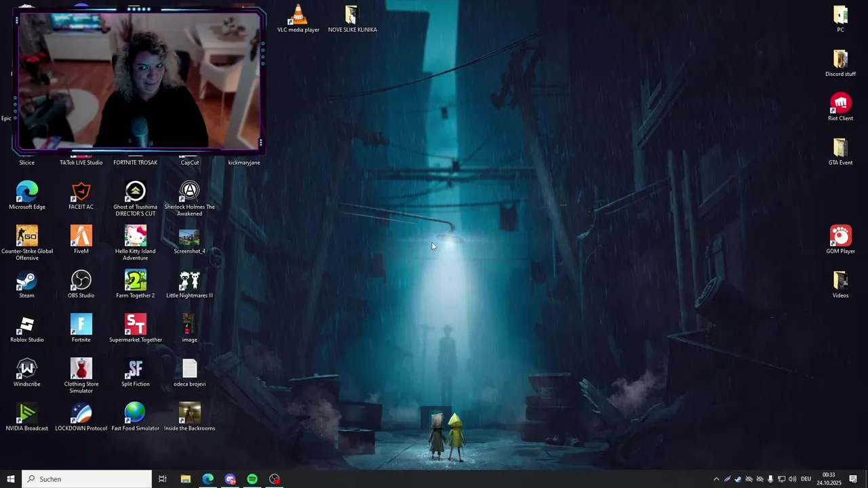868x488 pixels.
Task: Click the microphone tray icon
Action: point(770,479)
